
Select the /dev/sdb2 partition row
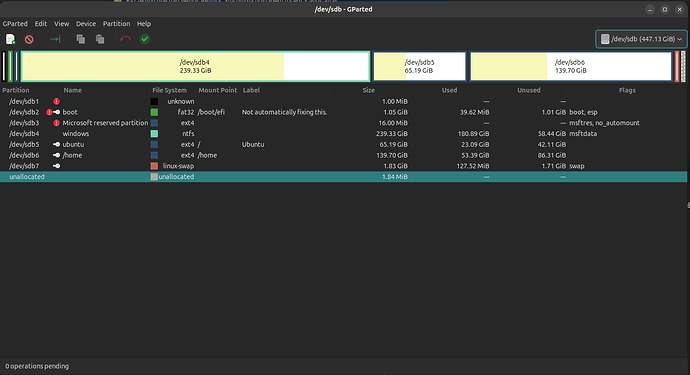(343, 112)
